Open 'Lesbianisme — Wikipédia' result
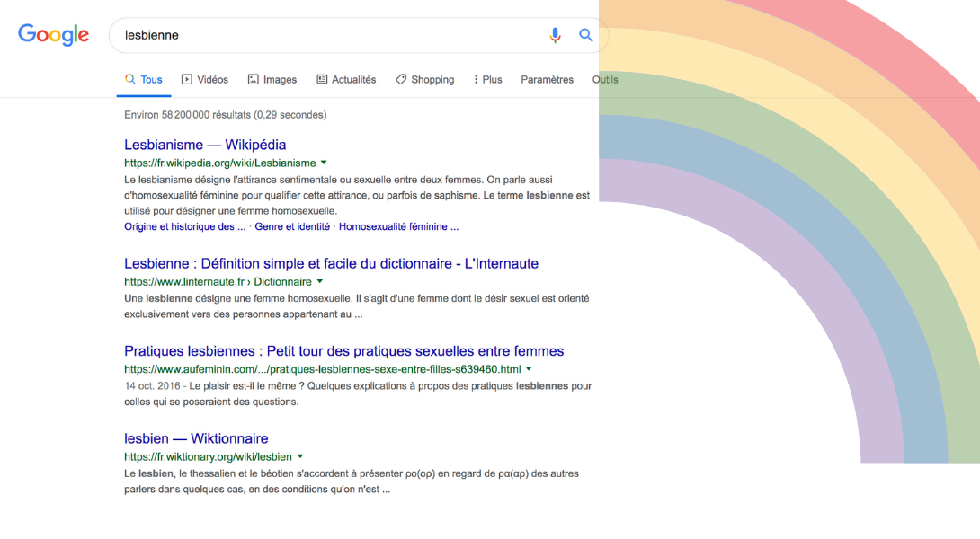Viewport: 980px width, 539px height. [205, 145]
